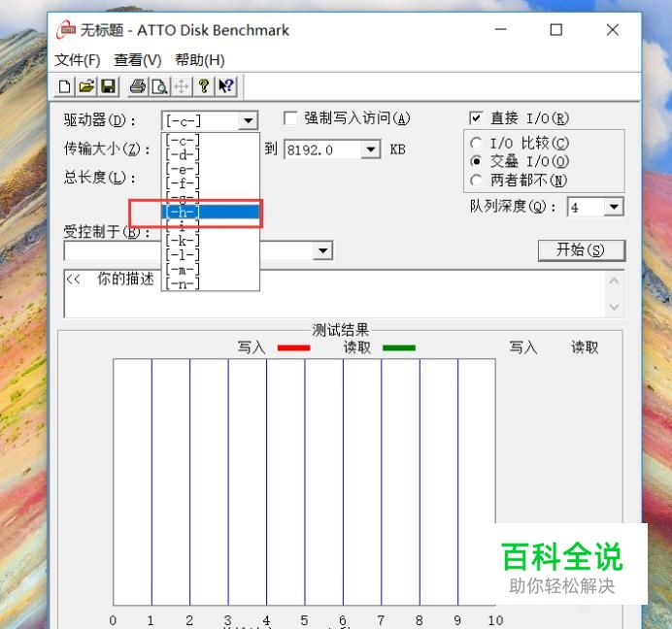Toggle the 直接 I/O(R) checkbox
This screenshot has height=629, width=672.
pyautogui.click(x=476, y=117)
